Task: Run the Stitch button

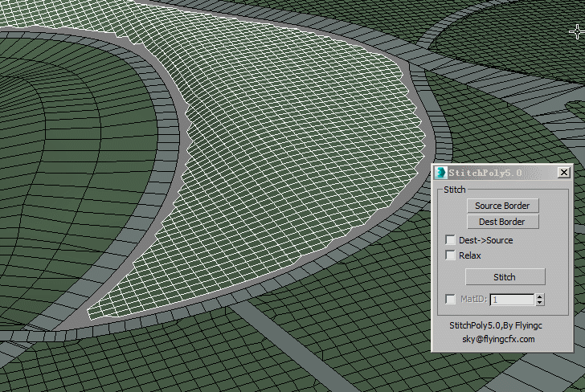Action: pyautogui.click(x=505, y=277)
